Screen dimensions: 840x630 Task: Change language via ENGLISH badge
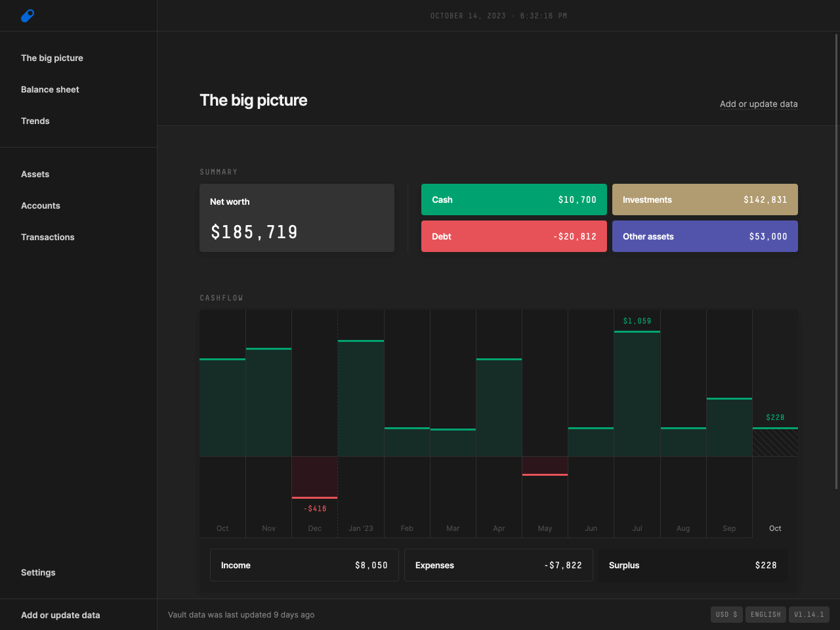coord(766,614)
